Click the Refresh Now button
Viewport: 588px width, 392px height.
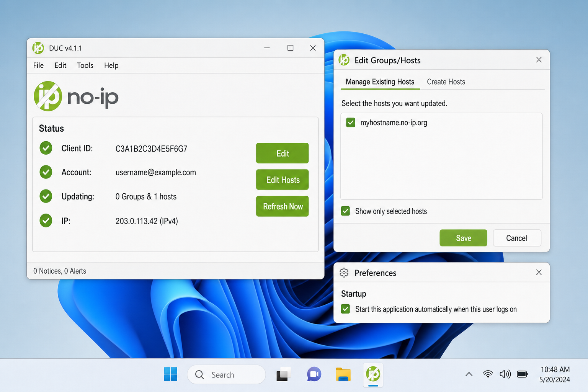(282, 206)
